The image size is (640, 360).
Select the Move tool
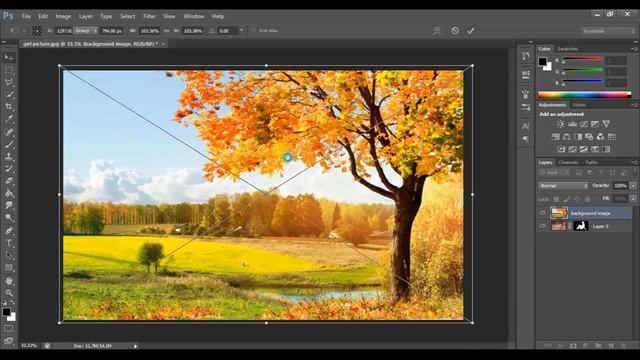pyautogui.click(x=9, y=58)
